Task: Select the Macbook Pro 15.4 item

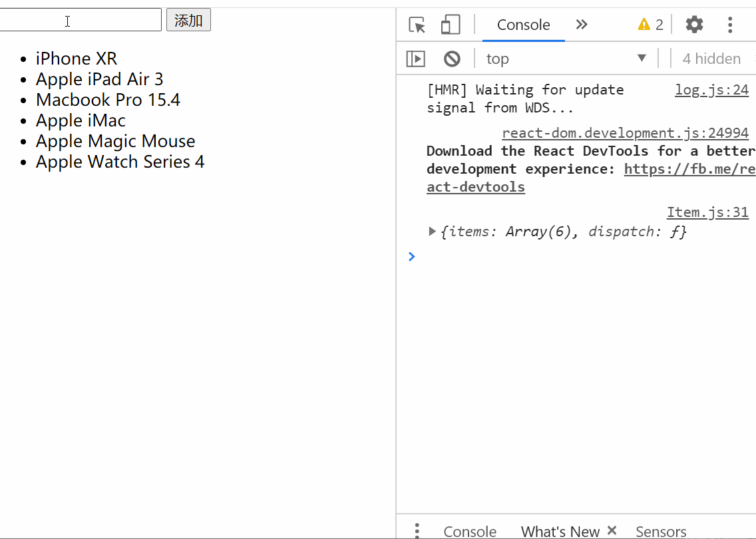Action: click(108, 100)
